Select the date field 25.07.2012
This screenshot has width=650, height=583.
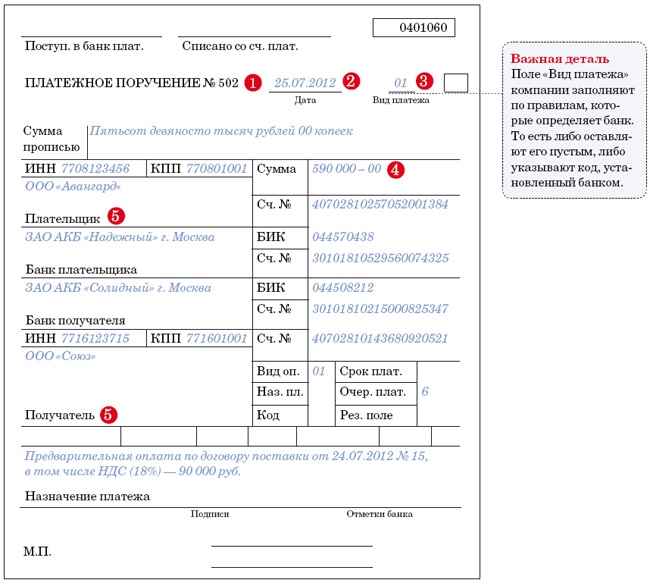(x=304, y=83)
